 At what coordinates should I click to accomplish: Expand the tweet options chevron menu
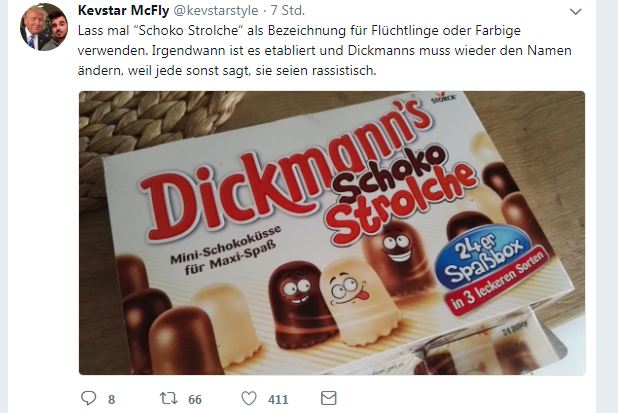[x=574, y=11]
